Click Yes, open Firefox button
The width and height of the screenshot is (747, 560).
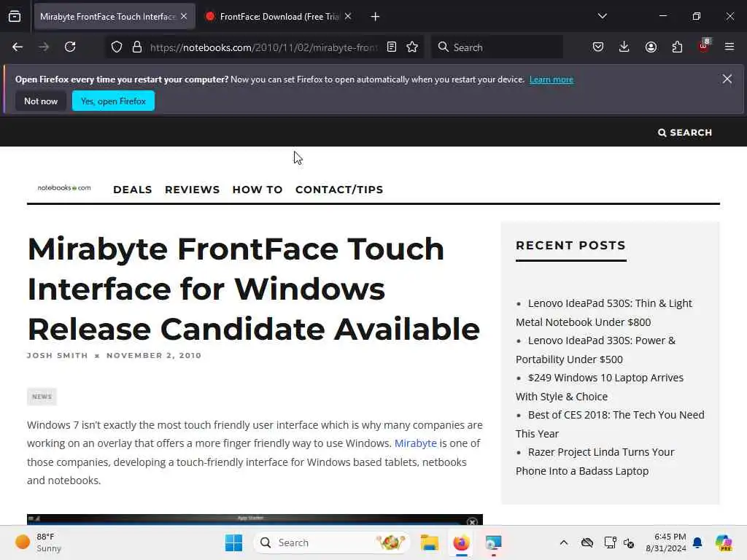coord(113,101)
